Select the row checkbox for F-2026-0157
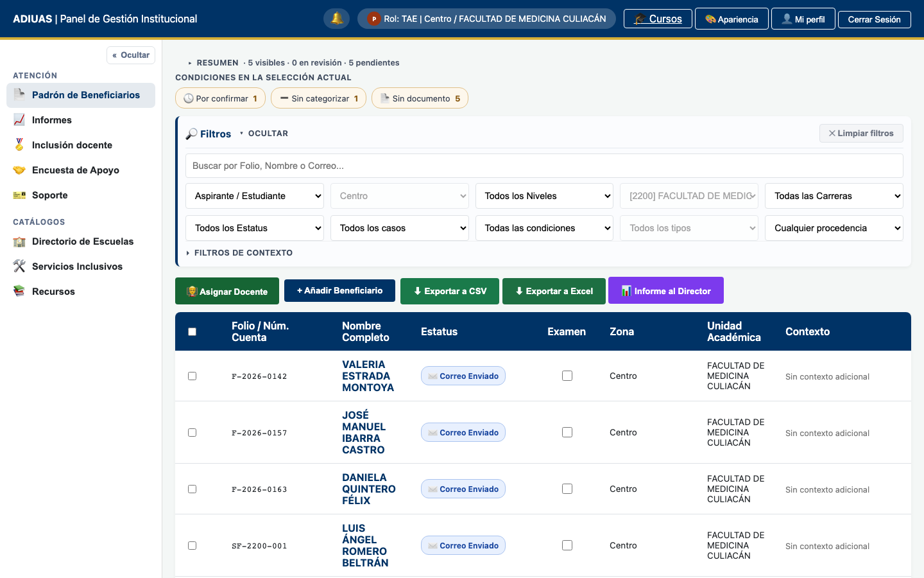 point(192,432)
